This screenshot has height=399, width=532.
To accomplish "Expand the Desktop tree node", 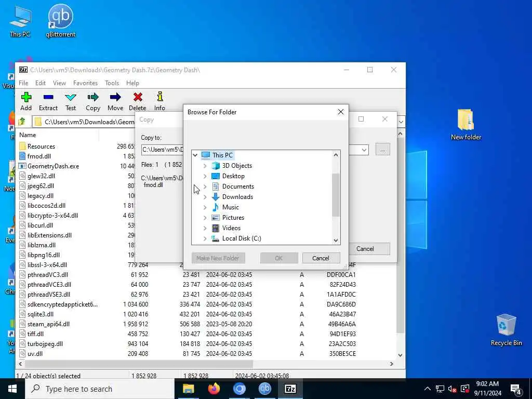I will pos(205,176).
